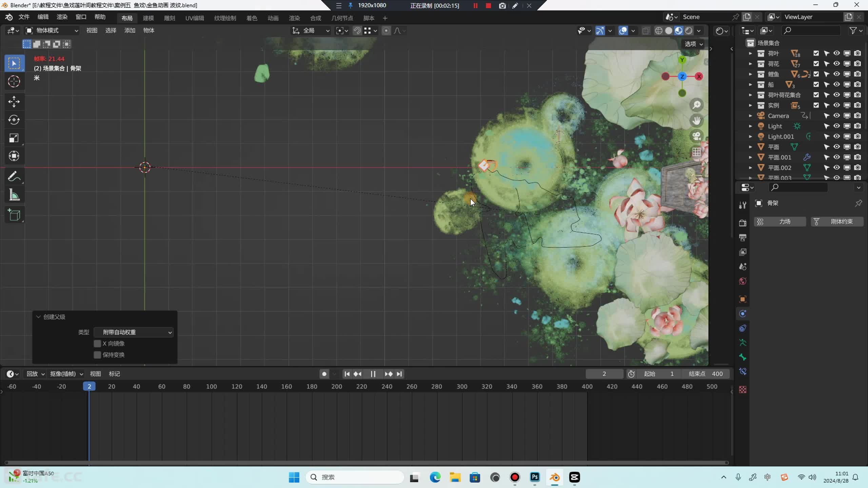
Task: Hide the Camera in viewport
Action: (836, 116)
